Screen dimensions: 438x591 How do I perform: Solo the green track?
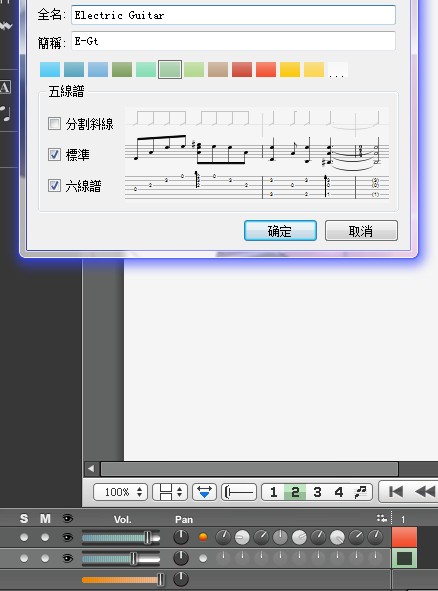tap(24, 558)
